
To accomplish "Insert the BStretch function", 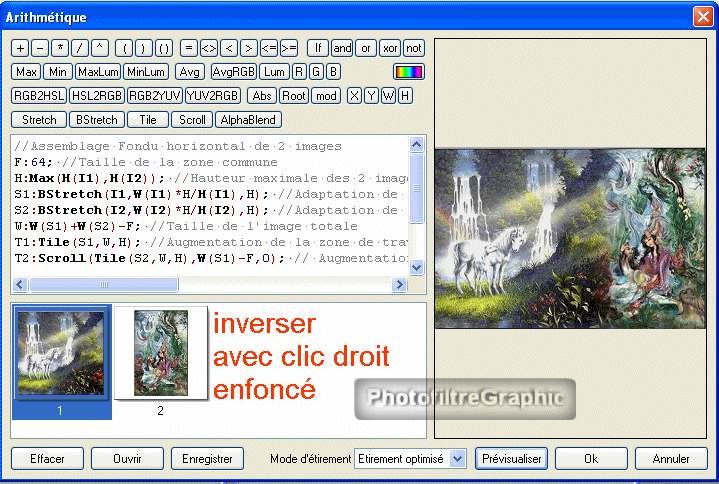I will point(96,120).
